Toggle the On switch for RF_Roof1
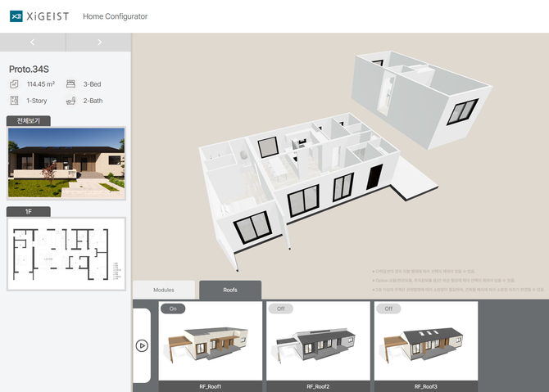 tap(173, 309)
